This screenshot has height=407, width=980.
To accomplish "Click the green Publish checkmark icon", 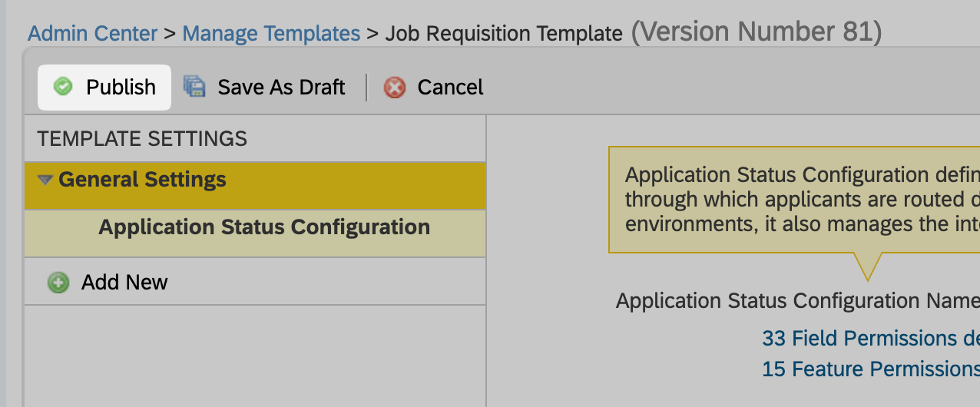I will point(64,87).
